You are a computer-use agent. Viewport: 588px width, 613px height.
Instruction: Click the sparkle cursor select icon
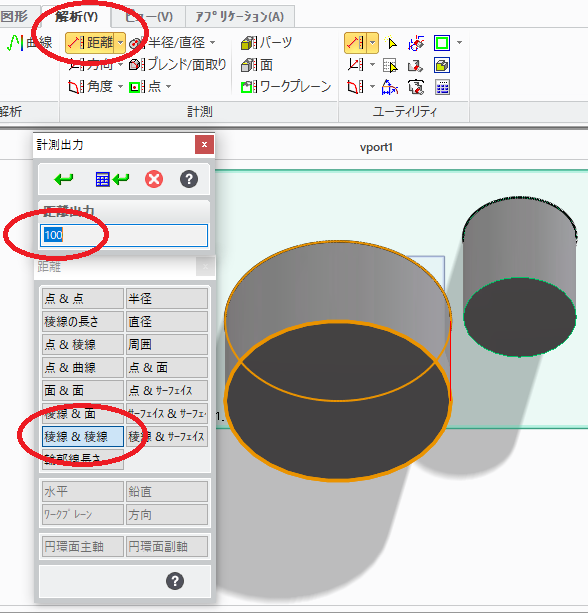[x=390, y=43]
